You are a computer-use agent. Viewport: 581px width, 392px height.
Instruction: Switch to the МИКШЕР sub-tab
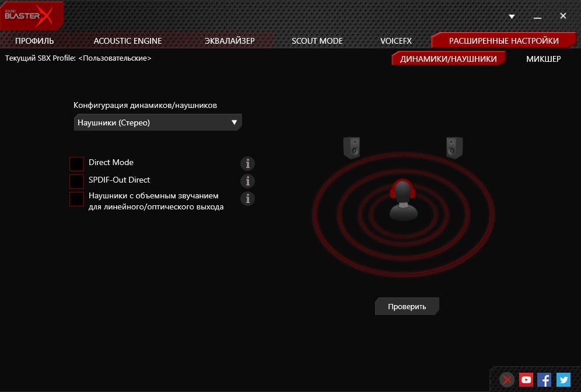(544, 59)
